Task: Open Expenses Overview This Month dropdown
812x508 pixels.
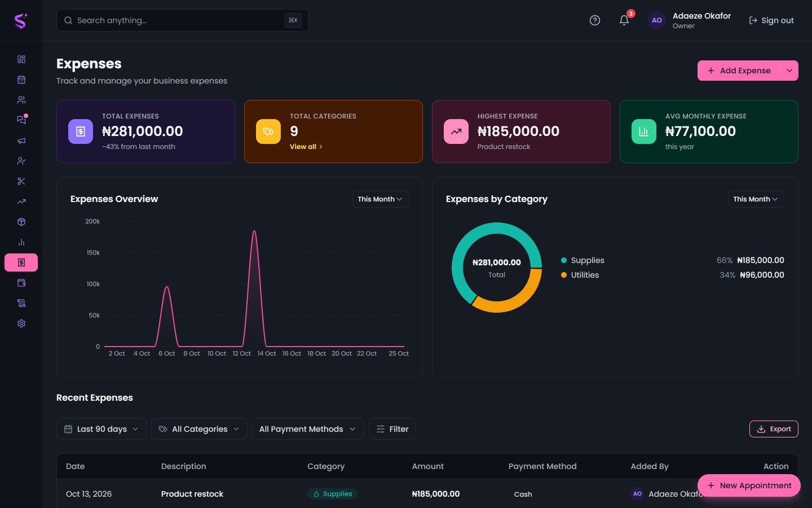Action: click(x=380, y=199)
